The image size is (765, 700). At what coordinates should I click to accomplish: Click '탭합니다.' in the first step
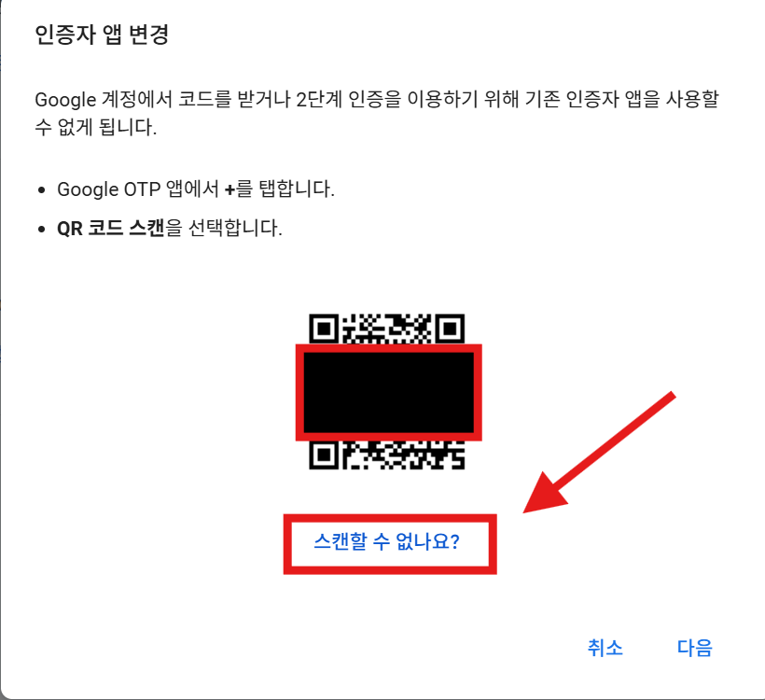pyautogui.click(x=297, y=189)
